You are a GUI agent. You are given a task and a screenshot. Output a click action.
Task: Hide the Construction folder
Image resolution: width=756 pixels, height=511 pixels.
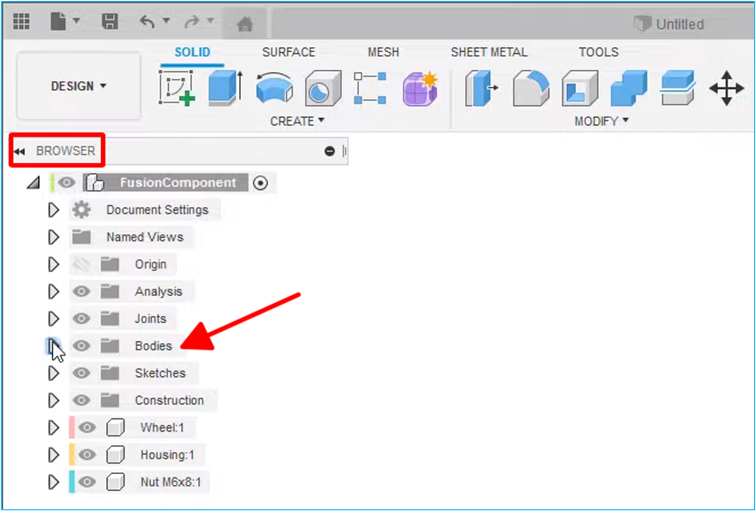pyautogui.click(x=81, y=400)
